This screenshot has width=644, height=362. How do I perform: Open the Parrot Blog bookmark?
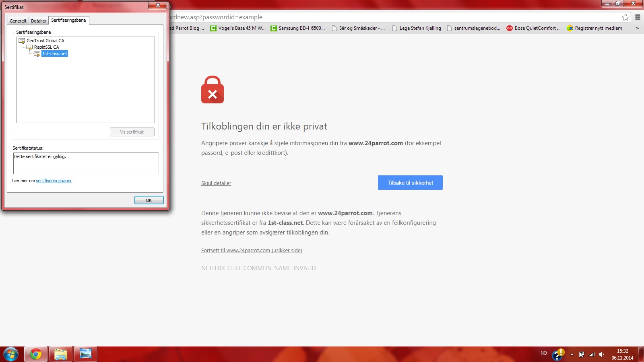coord(187,28)
